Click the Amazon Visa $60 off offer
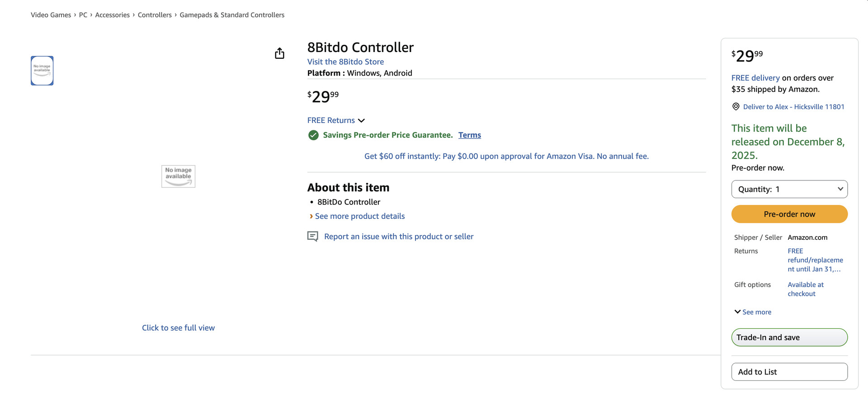Image resolution: width=868 pixels, height=393 pixels. pos(506,156)
